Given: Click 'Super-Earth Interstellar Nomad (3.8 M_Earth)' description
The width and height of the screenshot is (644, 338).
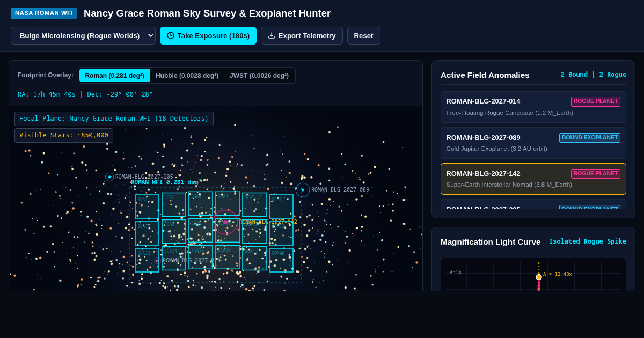Looking at the screenshot, I should [509, 185].
